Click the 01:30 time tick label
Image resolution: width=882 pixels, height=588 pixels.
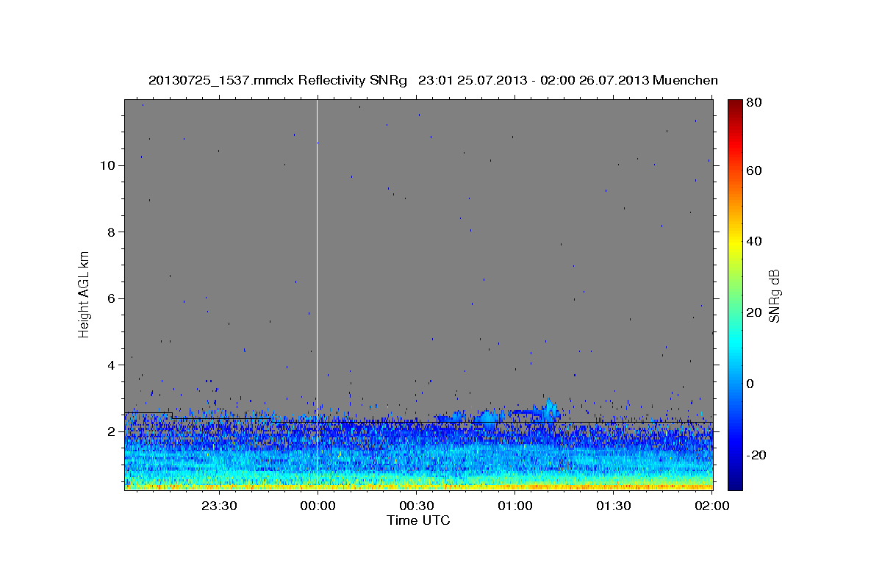pos(614,506)
